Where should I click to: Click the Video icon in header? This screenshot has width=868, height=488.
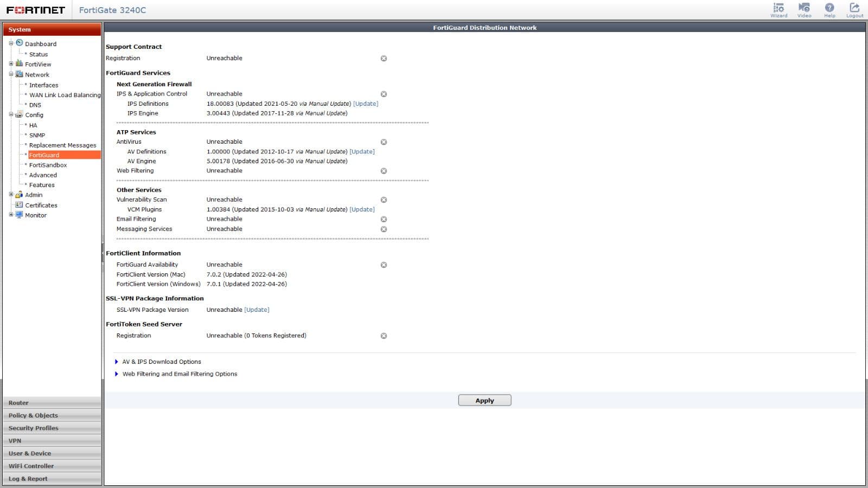[x=804, y=10]
